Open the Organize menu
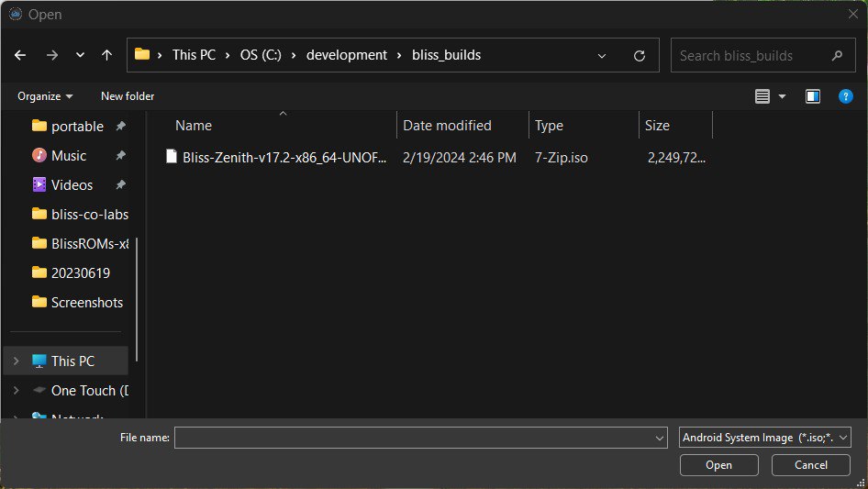 (45, 96)
